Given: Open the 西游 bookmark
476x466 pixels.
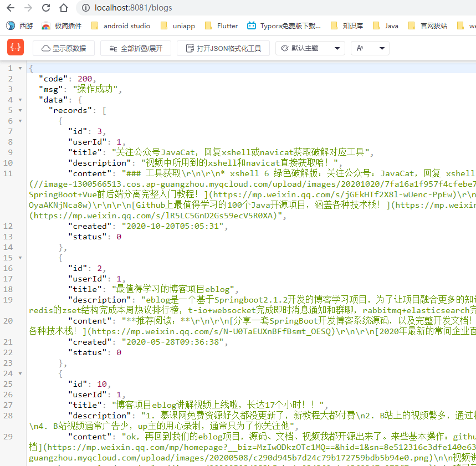Looking at the screenshot, I should coord(19,26).
